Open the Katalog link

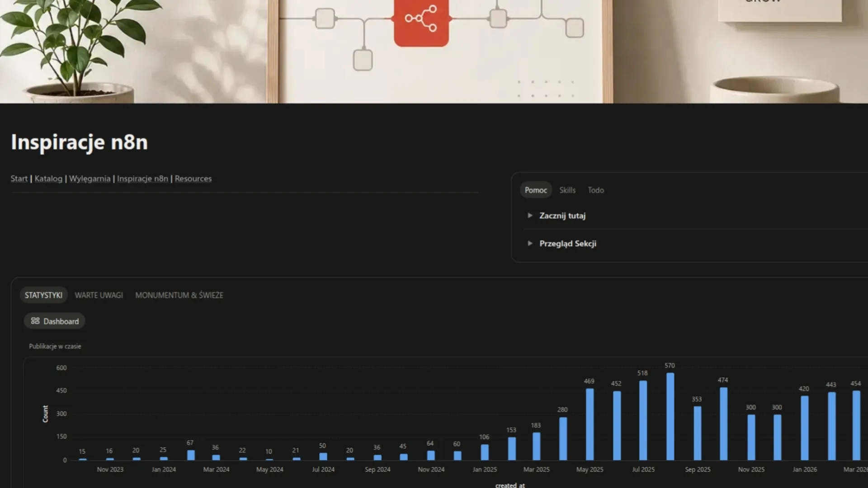click(x=48, y=178)
